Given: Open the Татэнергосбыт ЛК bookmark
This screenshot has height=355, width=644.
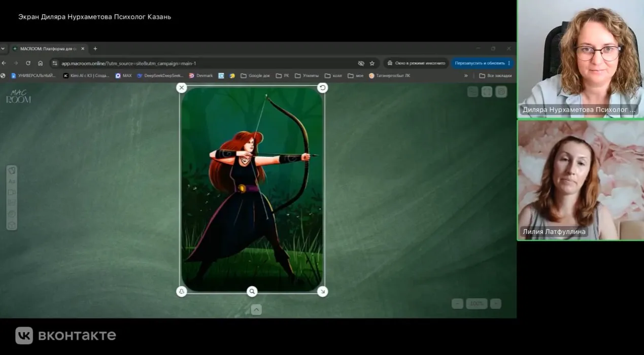Looking at the screenshot, I should [390, 76].
